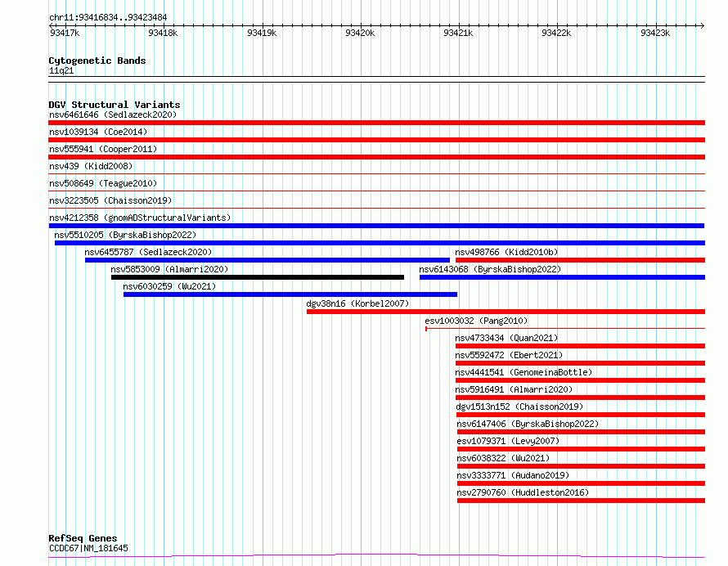Click the DGV Structural Variants track title
Viewport: 728px width, 566px height.
pyautogui.click(x=115, y=105)
